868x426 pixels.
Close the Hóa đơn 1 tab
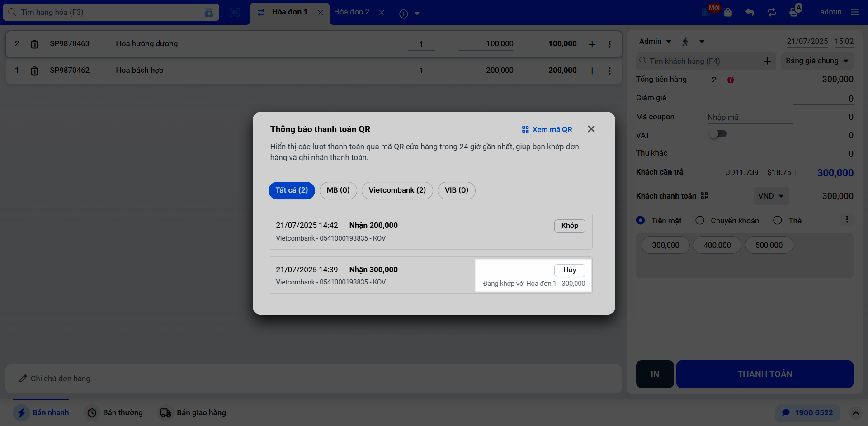coord(320,13)
